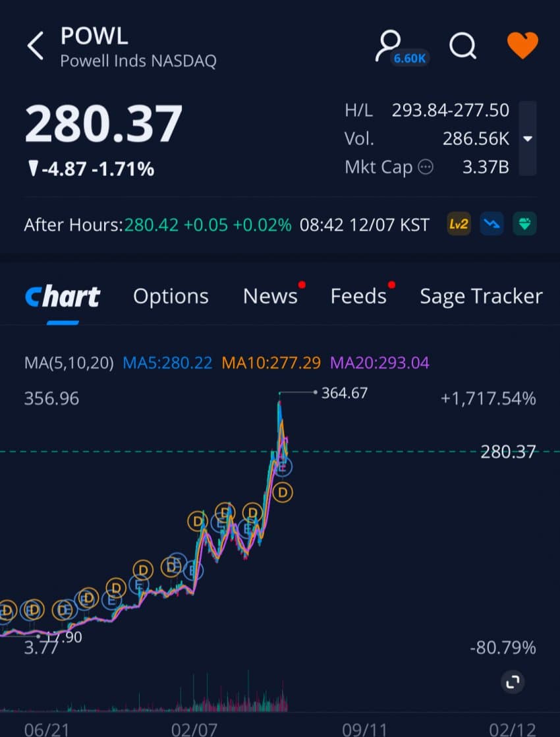Image resolution: width=560 pixels, height=737 pixels.
Task: Tap the POWL ticker title
Action: (x=94, y=36)
